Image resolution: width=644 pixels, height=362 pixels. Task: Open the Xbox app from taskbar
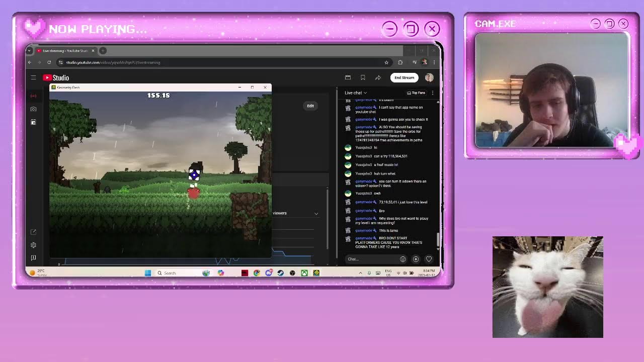[304, 273]
